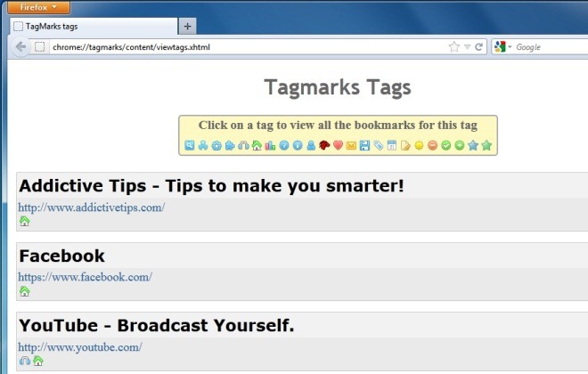Select the yellow envelope tag icon
The height and width of the screenshot is (374, 588).
point(351,145)
